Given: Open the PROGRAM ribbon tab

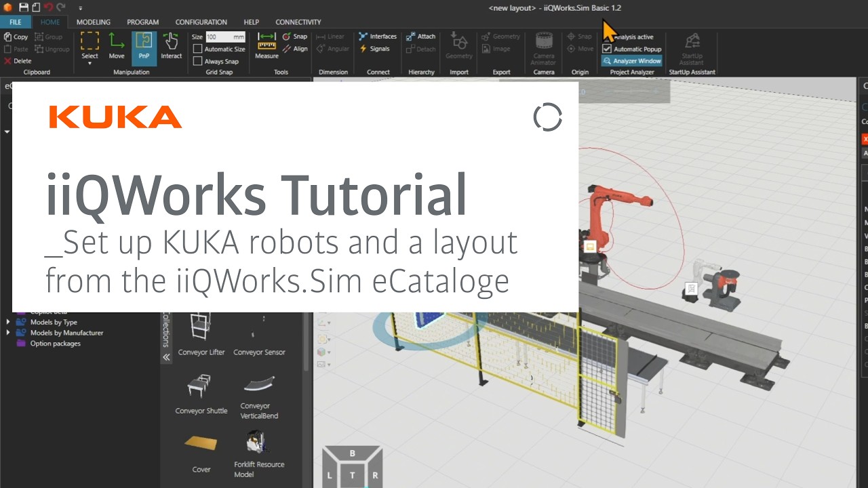Looking at the screenshot, I should coord(143,22).
